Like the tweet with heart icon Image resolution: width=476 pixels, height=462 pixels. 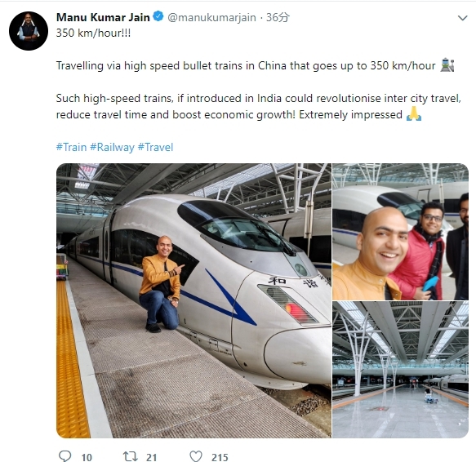pos(196,456)
